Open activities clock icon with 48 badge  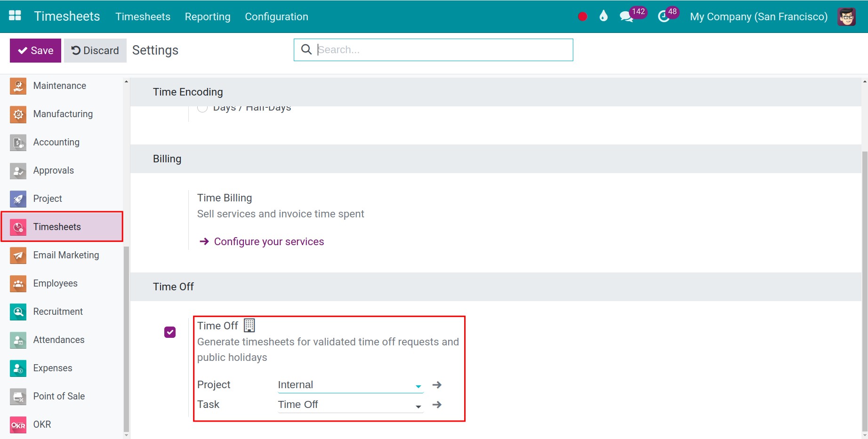[668, 15]
